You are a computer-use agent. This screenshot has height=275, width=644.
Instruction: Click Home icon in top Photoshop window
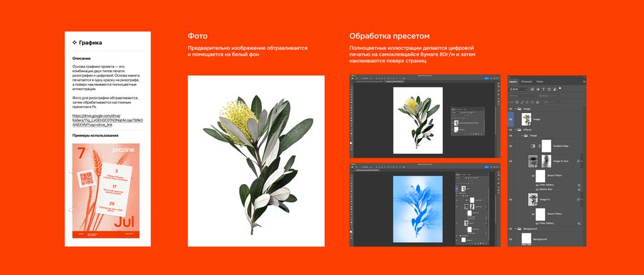click(352, 78)
